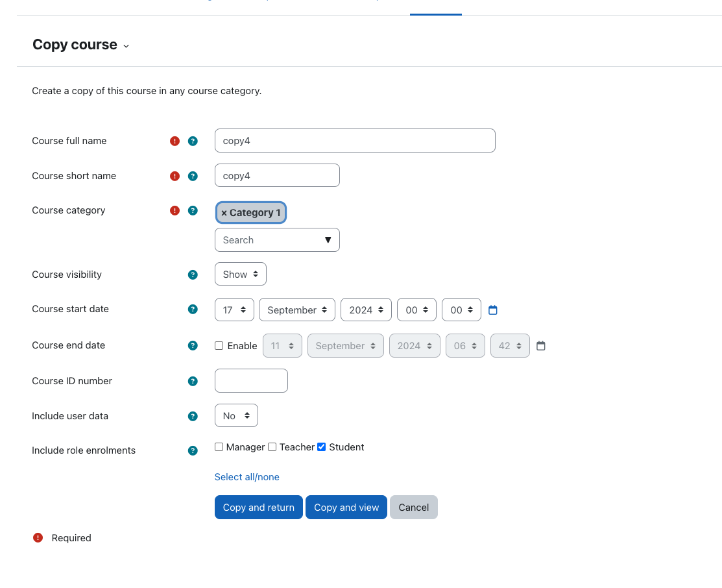Click the red Required legend icon at bottom
Image resolution: width=722 pixels, height=588 pixels.
click(38, 538)
